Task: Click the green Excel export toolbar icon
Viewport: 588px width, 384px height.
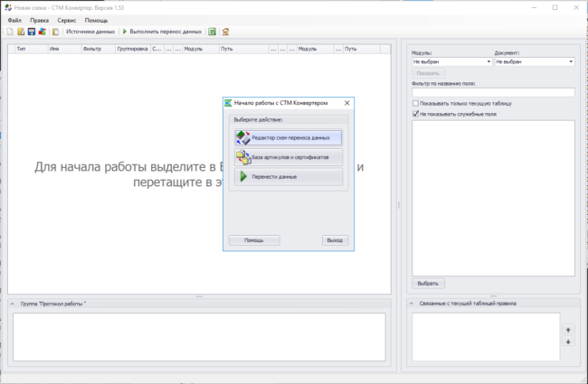Action: click(212, 31)
